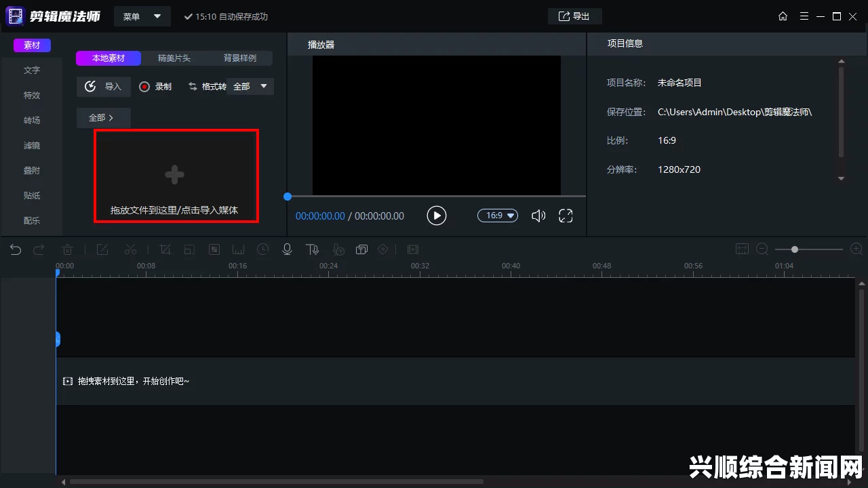Click the 拖放文件到这里/点击导入媒体 drop area
Screen dimensions: 868x488
pos(176,176)
